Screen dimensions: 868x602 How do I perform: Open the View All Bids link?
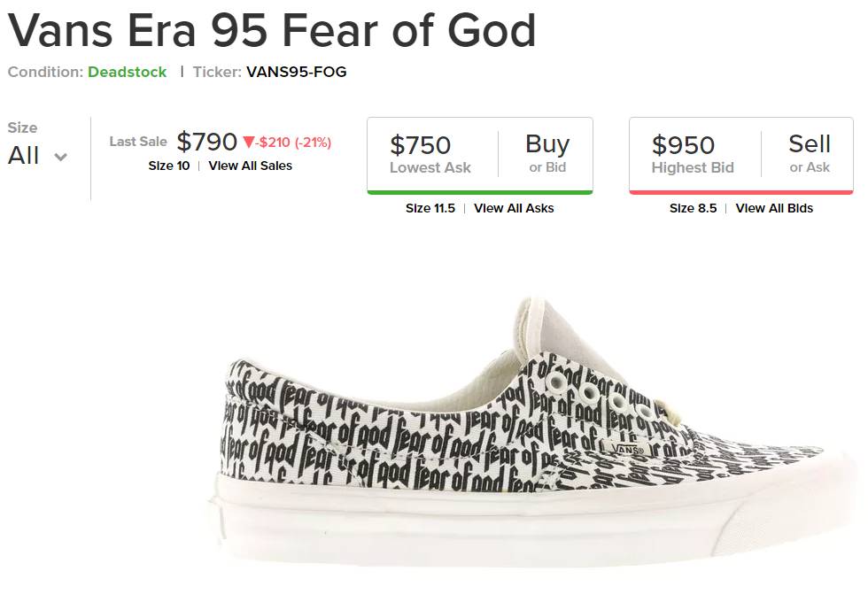[774, 208]
